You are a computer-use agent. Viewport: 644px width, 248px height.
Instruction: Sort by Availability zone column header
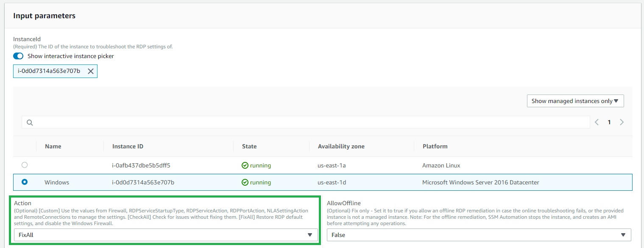(341, 146)
